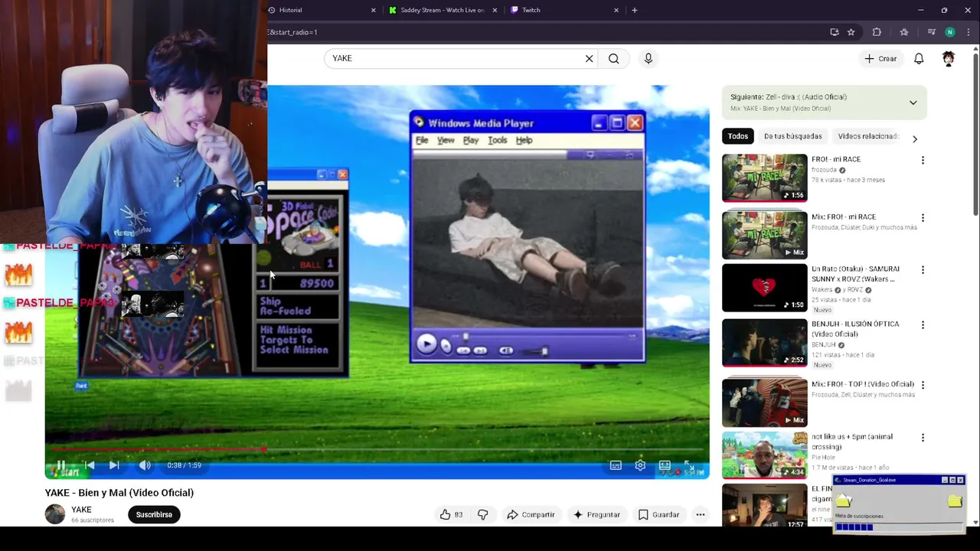980x551 pixels.
Task: Subscribe with the Suscribirse button
Action: pos(154,515)
